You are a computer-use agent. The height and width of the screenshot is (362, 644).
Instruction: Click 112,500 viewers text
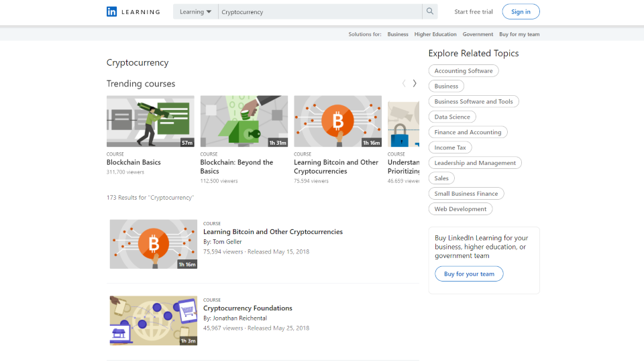pyautogui.click(x=219, y=181)
